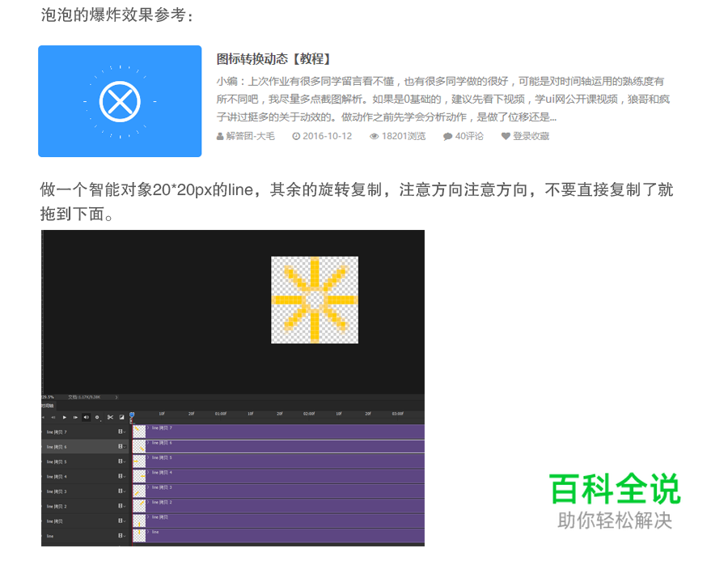The width and height of the screenshot is (728, 561).
Task: Click the playhead marker on the timeline ruler
Action: click(x=131, y=414)
